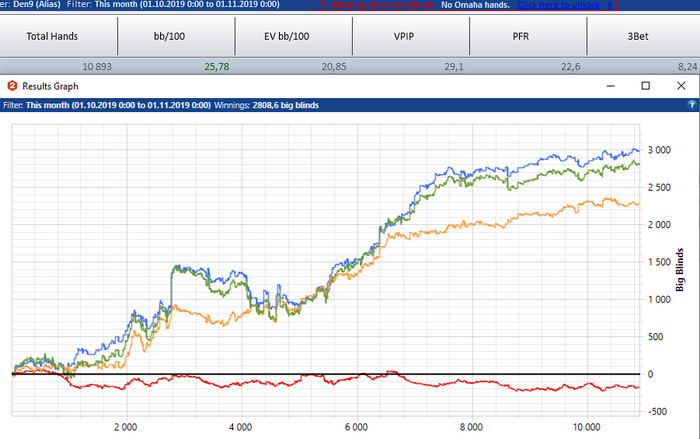Select the 8,24 3Bet value
Viewport: 700px width, 439px height.
(x=688, y=67)
